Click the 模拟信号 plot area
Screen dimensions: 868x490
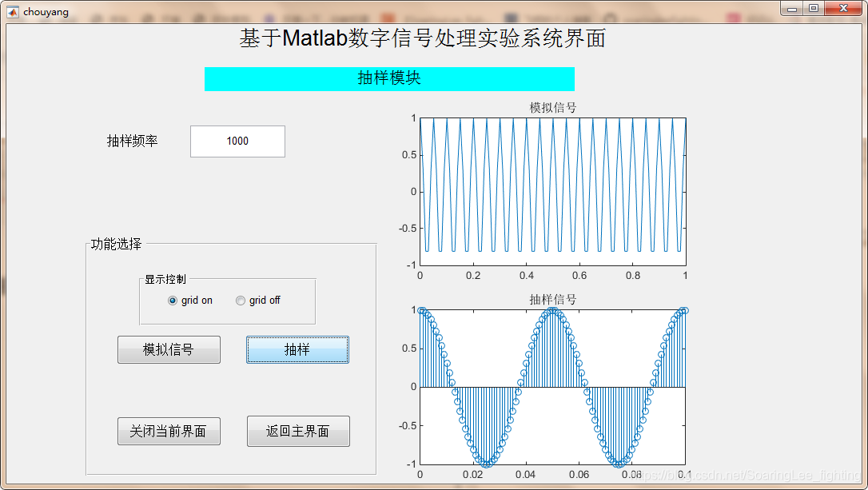(x=553, y=192)
